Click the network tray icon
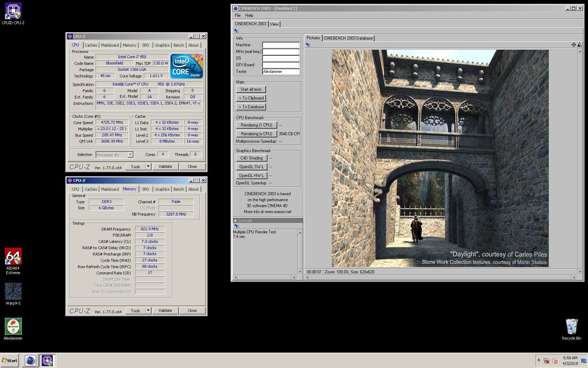The image size is (588, 368). [546, 361]
